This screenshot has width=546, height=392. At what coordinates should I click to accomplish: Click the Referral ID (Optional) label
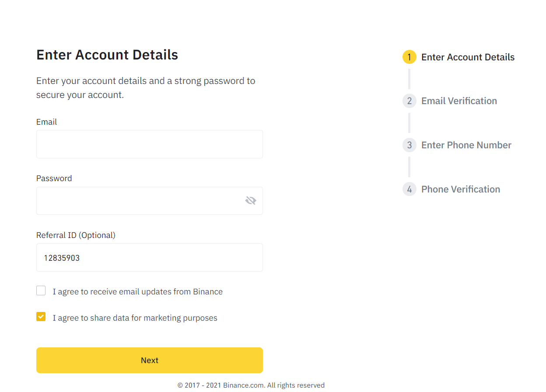tap(76, 235)
